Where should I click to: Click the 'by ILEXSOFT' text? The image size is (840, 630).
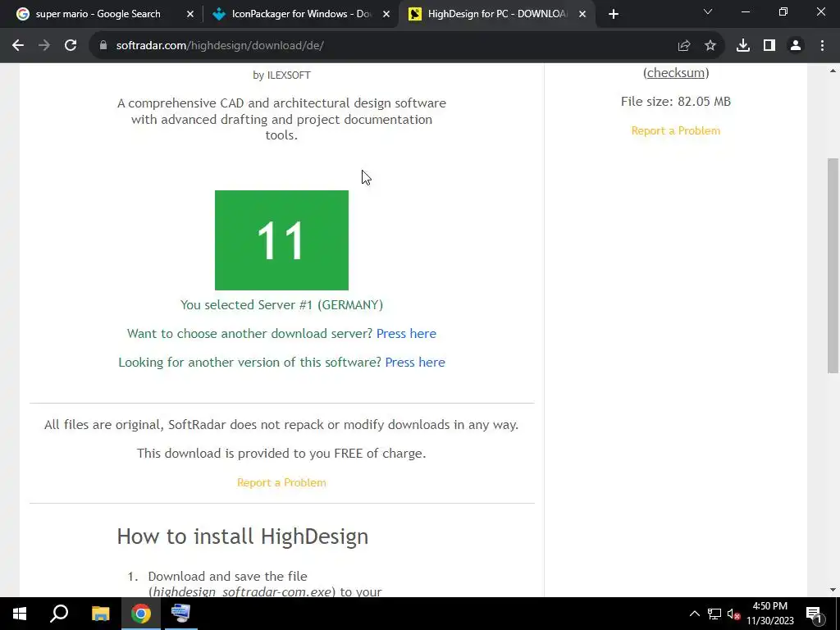(281, 75)
